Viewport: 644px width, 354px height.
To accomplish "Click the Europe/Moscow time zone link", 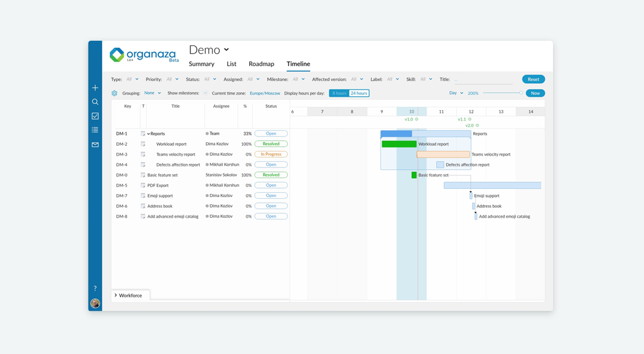I will pyautogui.click(x=265, y=93).
